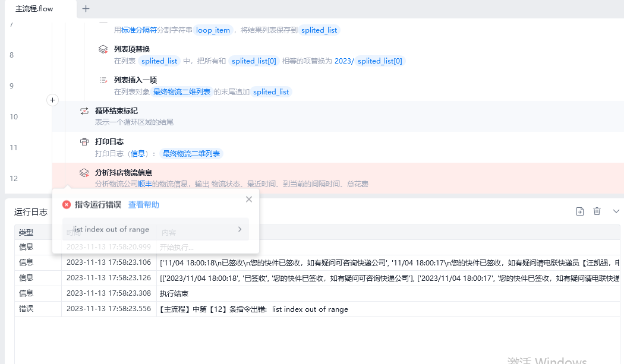Click the 最终物流二维列表 variable in the 打印日志 step
624x364 pixels.
click(191, 154)
